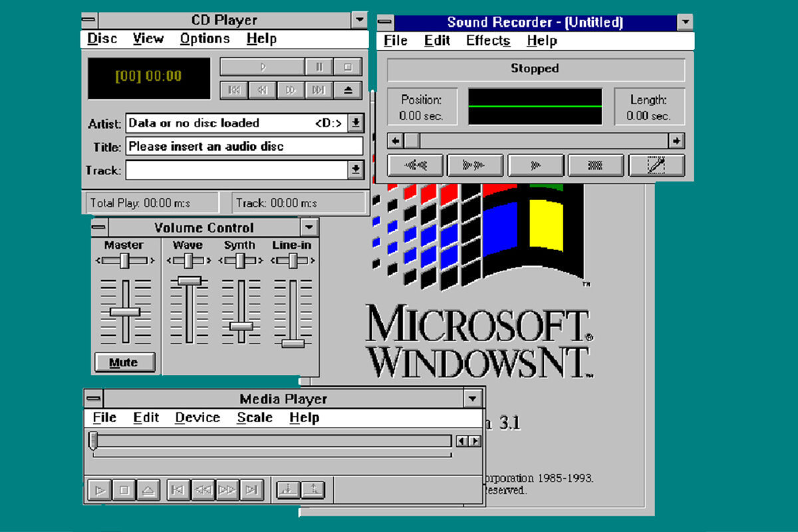
Task: Click the Sound Recorder waveform display
Action: point(535,106)
